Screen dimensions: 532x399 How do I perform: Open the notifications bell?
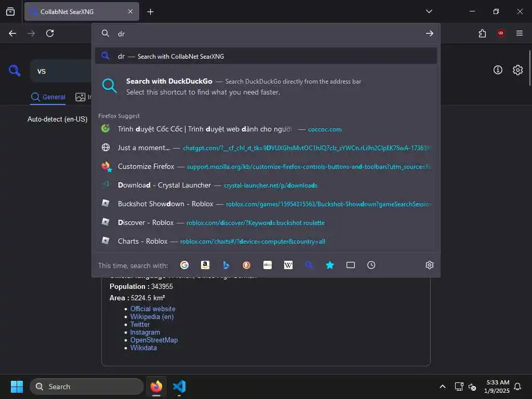pos(517,387)
